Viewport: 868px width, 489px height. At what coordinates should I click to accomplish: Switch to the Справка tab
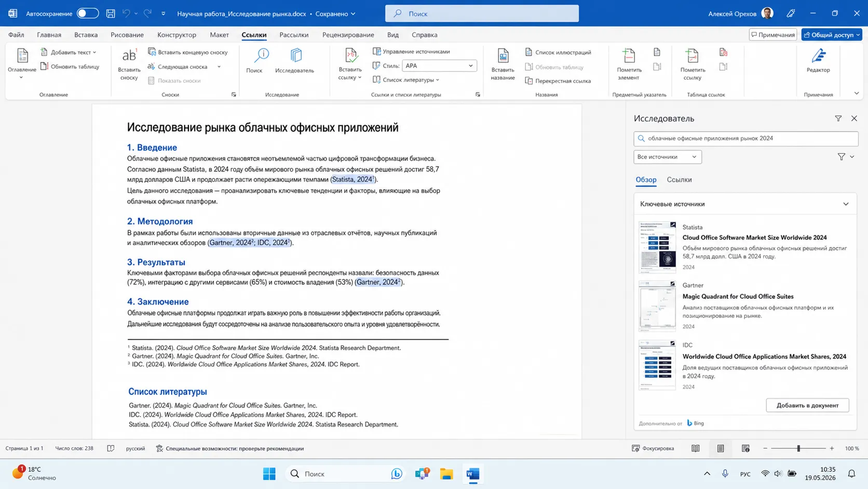pos(424,35)
